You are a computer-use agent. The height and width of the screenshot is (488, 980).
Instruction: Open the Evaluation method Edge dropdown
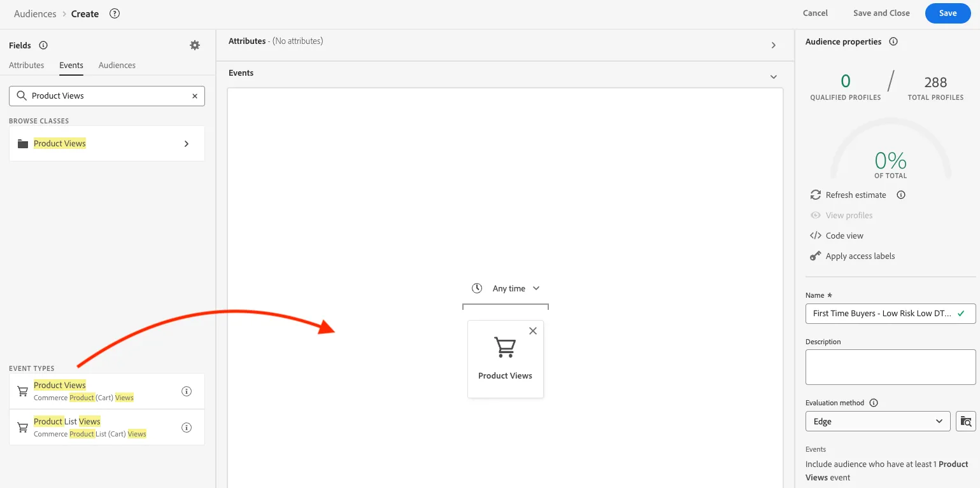[x=878, y=421]
